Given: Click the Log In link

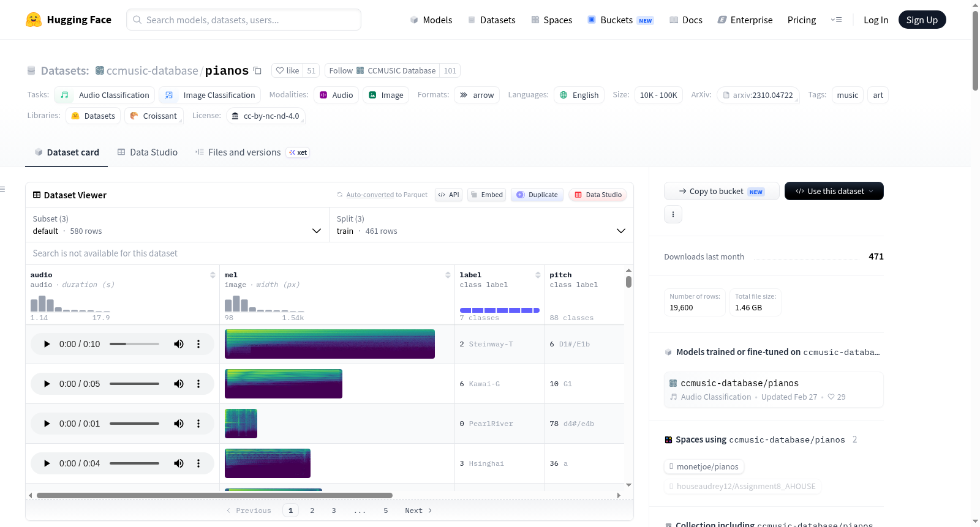Looking at the screenshot, I should 876,20.
